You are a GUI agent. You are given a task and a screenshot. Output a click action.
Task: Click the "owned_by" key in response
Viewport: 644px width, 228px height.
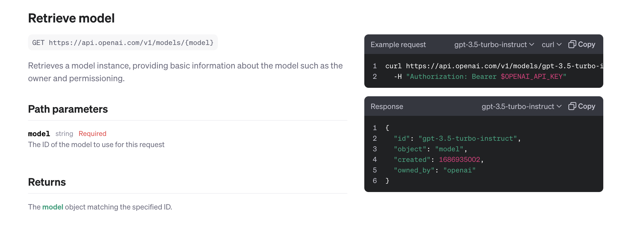(414, 170)
